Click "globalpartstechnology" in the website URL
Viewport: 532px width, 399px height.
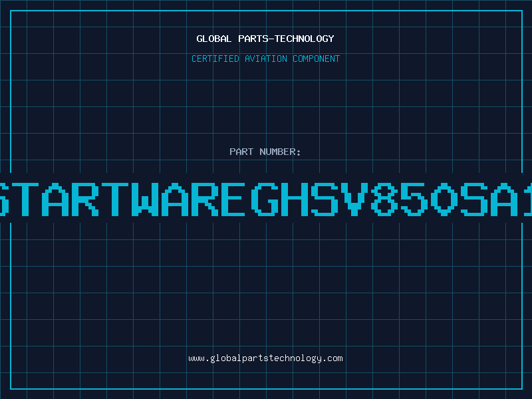(266, 358)
